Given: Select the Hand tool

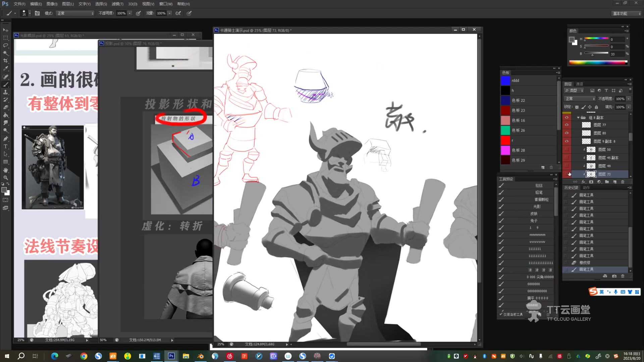Looking at the screenshot, I should click(6, 170).
